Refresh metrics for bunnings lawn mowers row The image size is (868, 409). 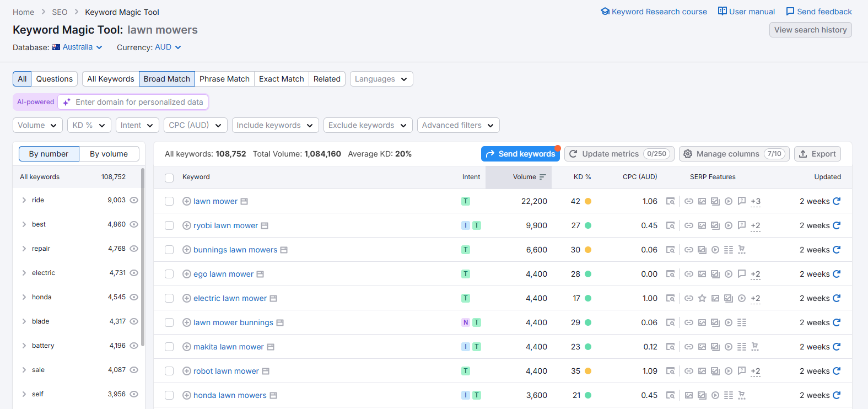coord(837,250)
